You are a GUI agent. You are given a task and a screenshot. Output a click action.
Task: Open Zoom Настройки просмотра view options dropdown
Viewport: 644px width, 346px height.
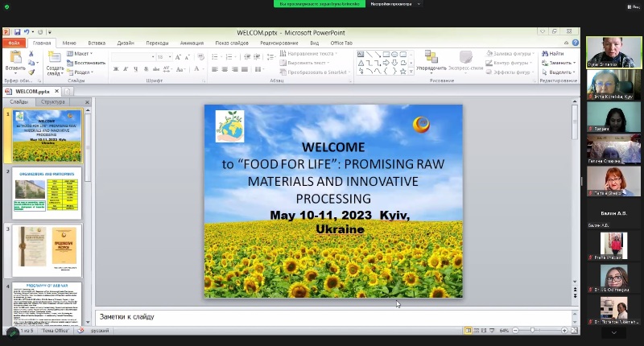click(394, 4)
